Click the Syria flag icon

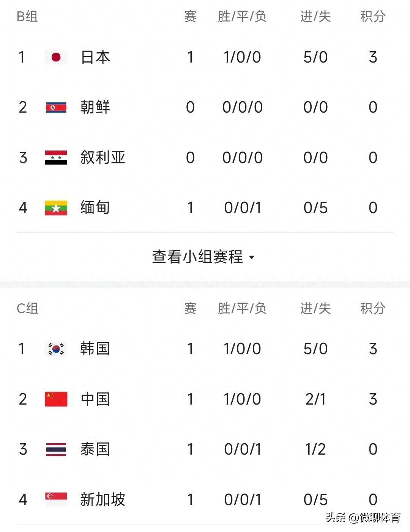[x=56, y=157]
